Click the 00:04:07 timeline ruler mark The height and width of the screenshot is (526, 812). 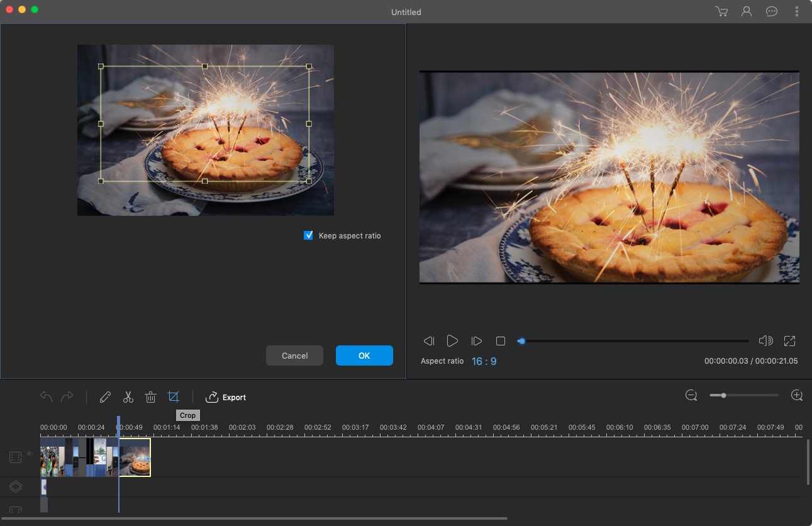click(x=431, y=427)
